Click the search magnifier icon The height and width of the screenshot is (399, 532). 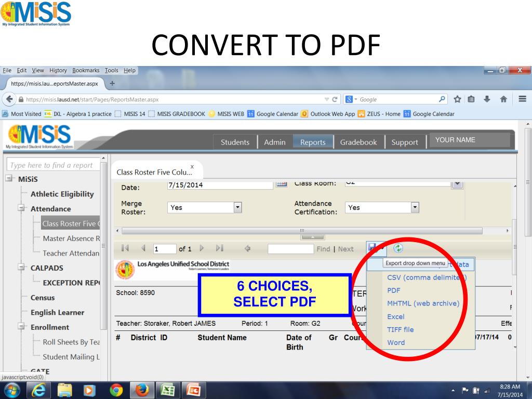[442, 99]
